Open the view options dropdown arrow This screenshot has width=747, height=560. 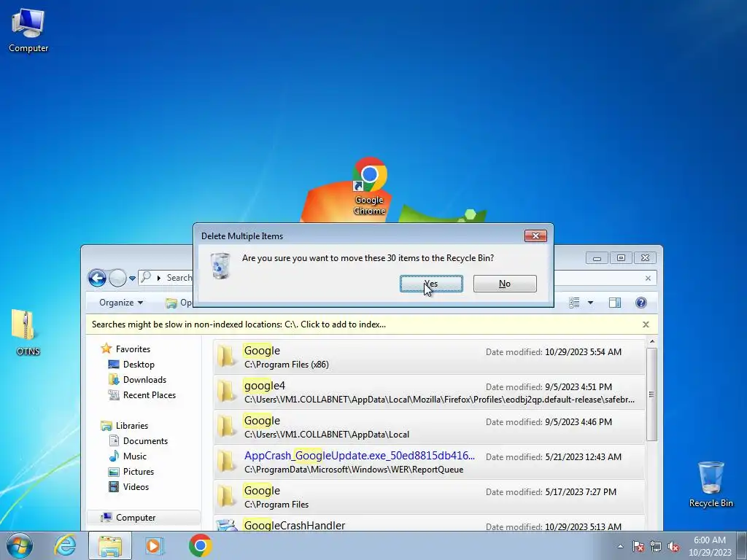coord(590,303)
